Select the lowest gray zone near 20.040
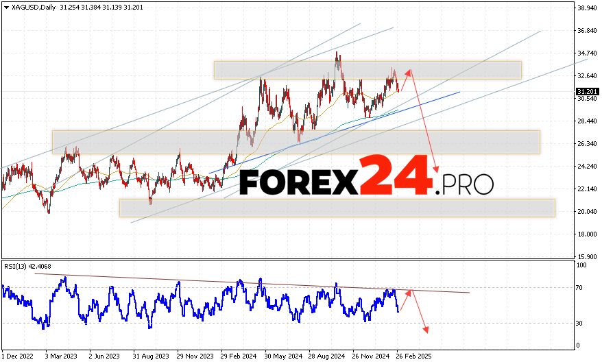The width and height of the screenshot is (602, 364). point(336,208)
